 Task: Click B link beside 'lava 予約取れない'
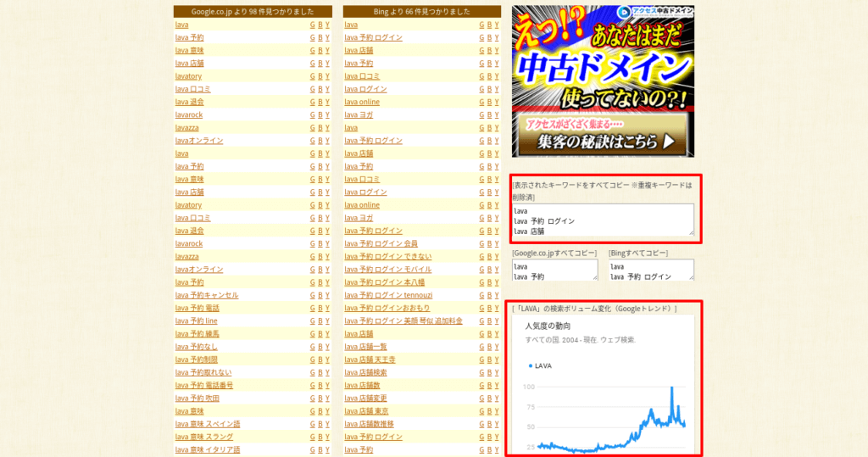(x=320, y=372)
